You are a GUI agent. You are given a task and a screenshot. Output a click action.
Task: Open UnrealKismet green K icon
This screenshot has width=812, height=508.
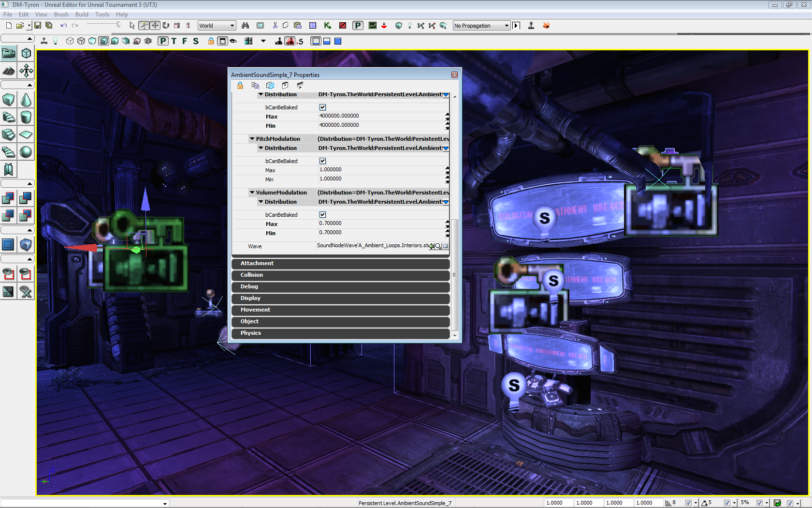click(328, 26)
